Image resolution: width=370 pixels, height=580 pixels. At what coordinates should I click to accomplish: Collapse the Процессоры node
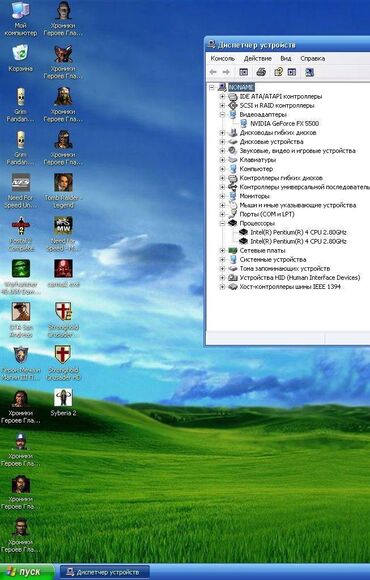[222, 223]
